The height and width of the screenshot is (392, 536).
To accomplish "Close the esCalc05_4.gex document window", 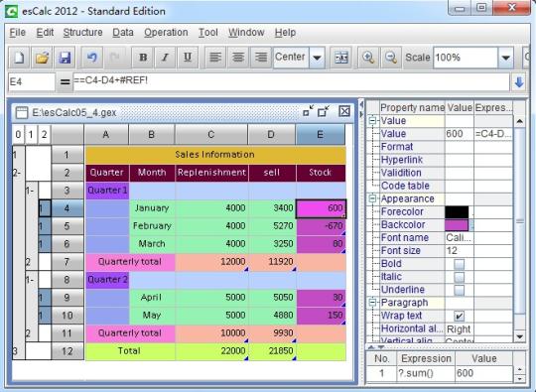I will point(344,112).
